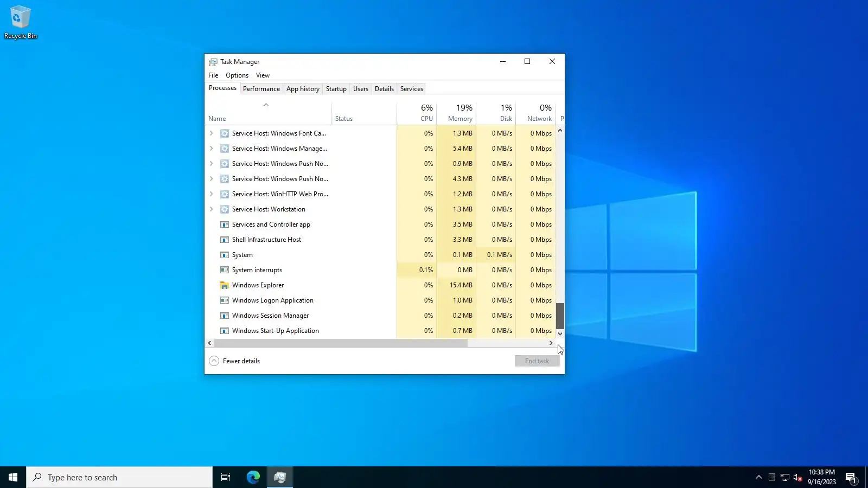Image resolution: width=868 pixels, height=488 pixels.
Task: Expand Service Host: Workstation row
Action: coord(212,209)
